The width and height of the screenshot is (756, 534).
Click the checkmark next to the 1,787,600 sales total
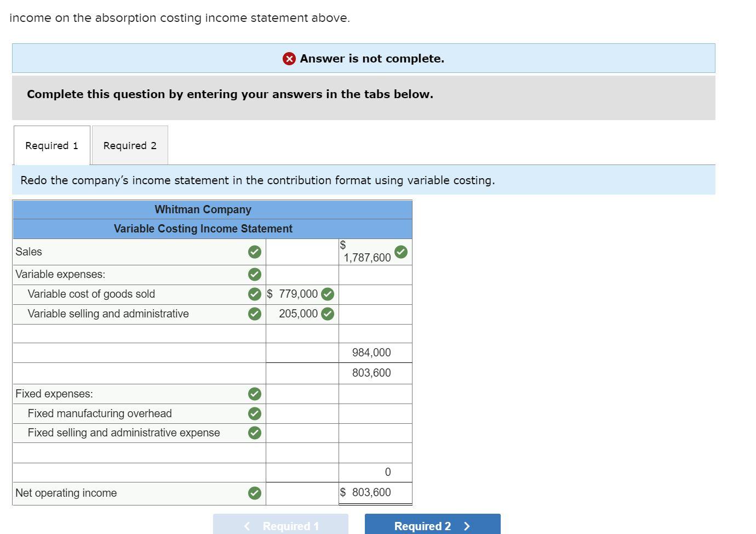(x=400, y=251)
